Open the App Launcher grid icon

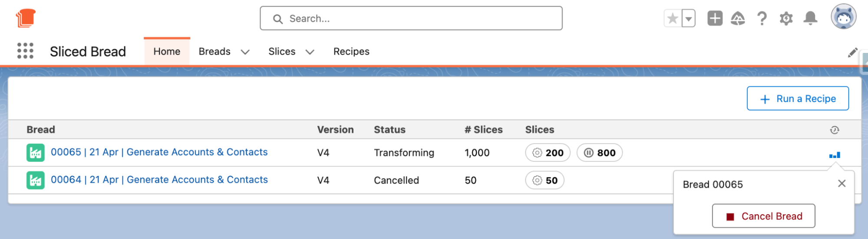point(25,51)
